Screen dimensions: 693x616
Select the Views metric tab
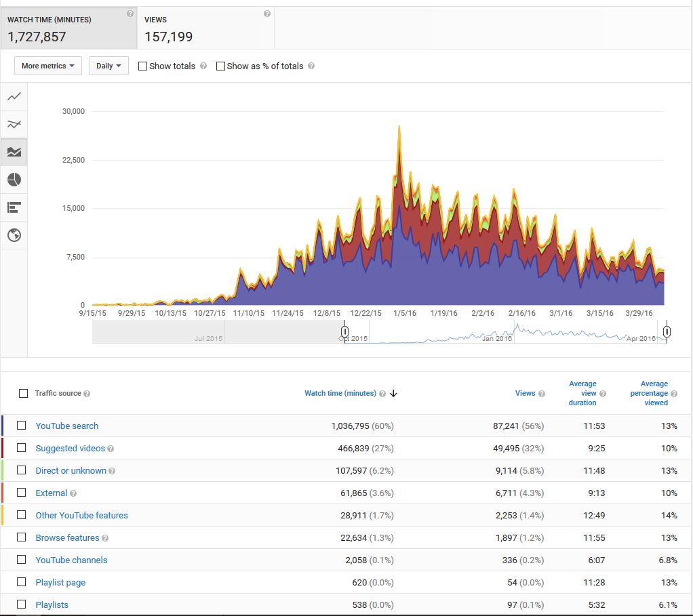(x=205, y=28)
